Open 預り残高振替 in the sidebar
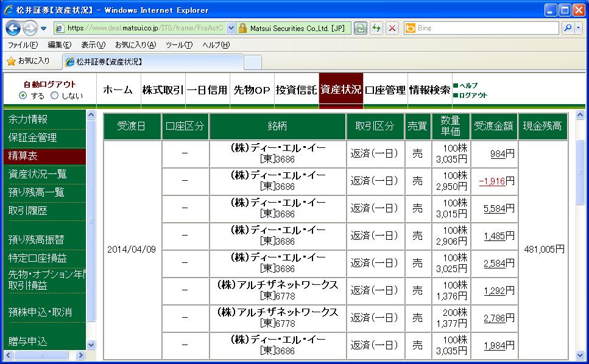Viewport: 589px width, 364px height. (36, 239)
